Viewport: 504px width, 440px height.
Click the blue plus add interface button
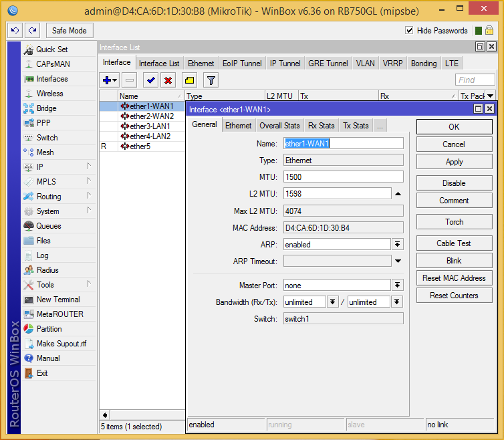pos(109,80)
